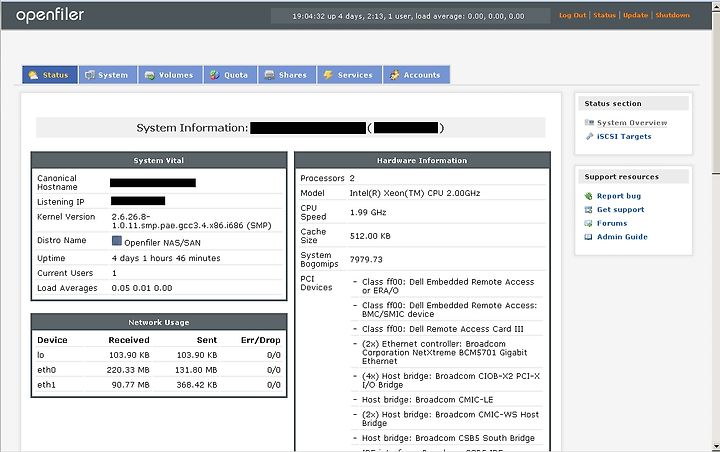Click the 'Network Usage' panel header
The height and width of the screenshot is (452, 720).
point(159,322)
